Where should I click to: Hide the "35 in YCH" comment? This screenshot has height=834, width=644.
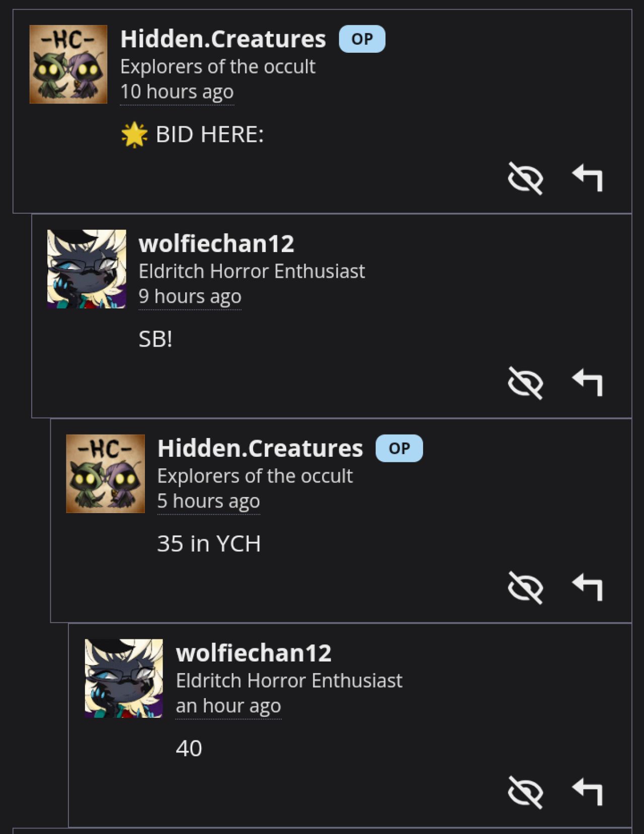tap(525, 588)
